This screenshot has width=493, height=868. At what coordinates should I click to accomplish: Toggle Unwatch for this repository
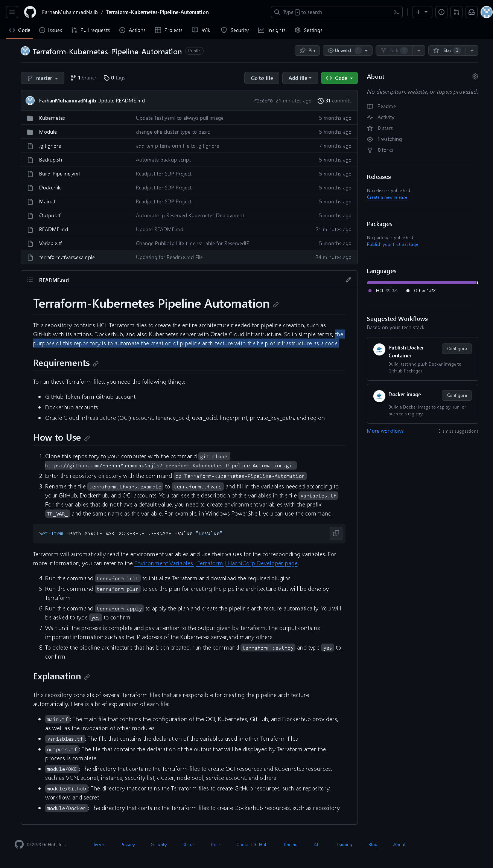[343, 50]
